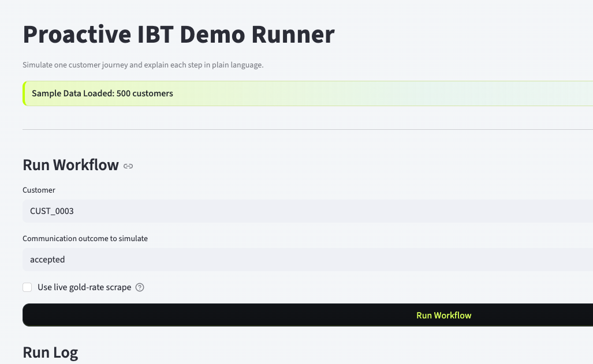593x364 pixels.
Task: Click the "Communication outcome to simulate" label
Action: 85,238
